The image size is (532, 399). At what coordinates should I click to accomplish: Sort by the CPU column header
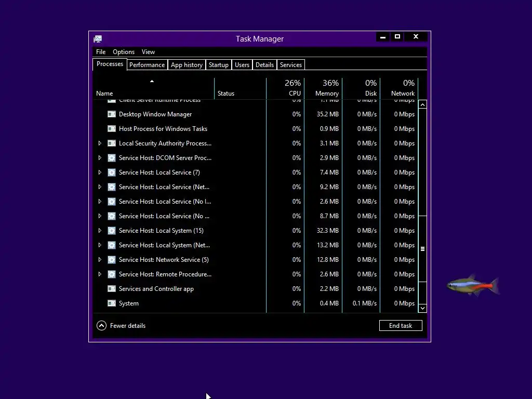pos(285,88)
